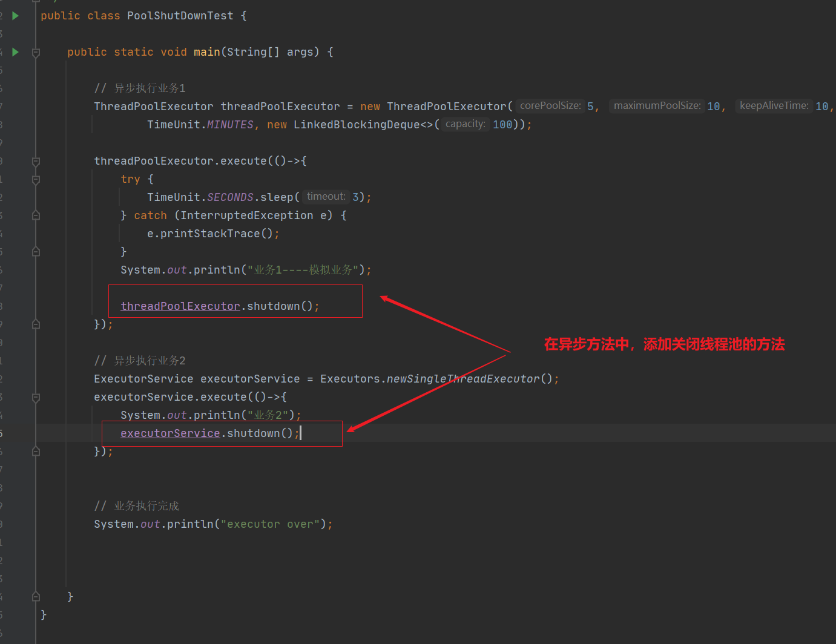Toggle fold end marker below executorService.shutdown
Viewport: 836px width, 644px height.
point(36,452)
